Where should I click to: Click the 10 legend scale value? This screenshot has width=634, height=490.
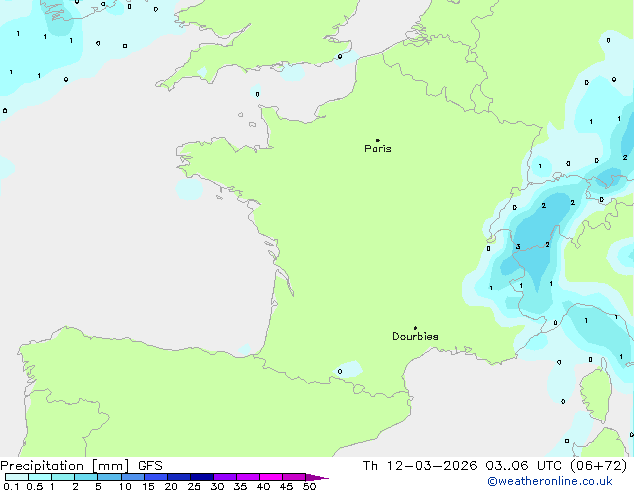click(x=125, y=486)
